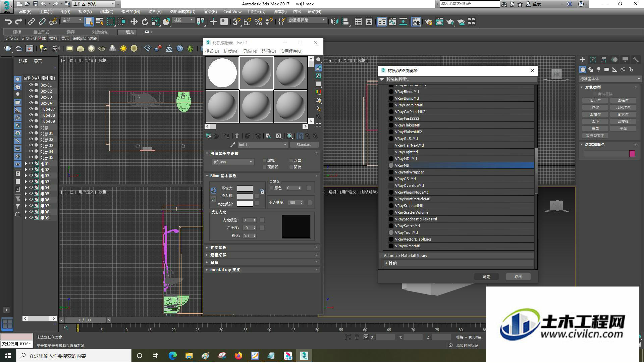Enable the 面贴图 face map checkbox
The image size is (644, 363).
point(265,167)
